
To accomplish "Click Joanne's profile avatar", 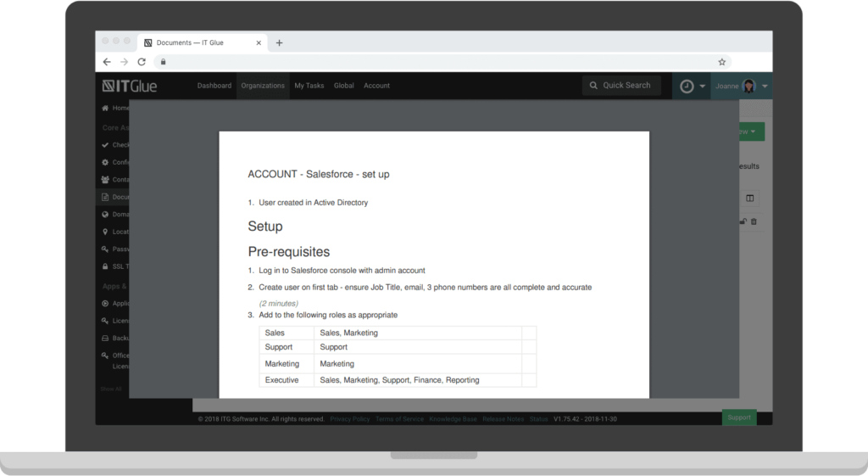I will (x=748, y=86).
